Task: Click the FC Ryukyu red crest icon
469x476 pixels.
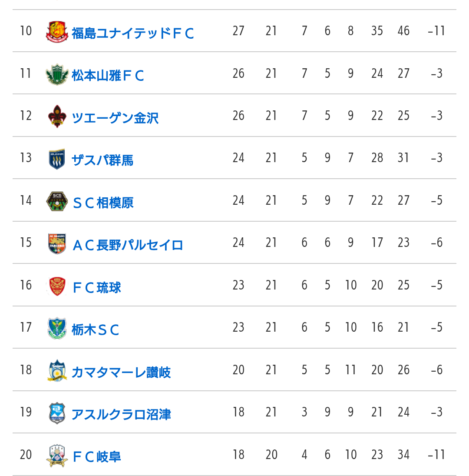Action: (57, 286)
